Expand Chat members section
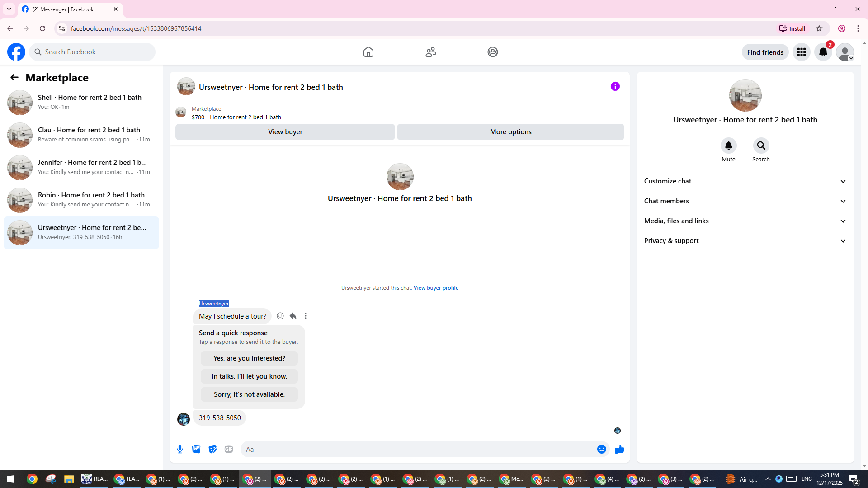This screenshot has height=488, width=868. [x=745, y=201]
